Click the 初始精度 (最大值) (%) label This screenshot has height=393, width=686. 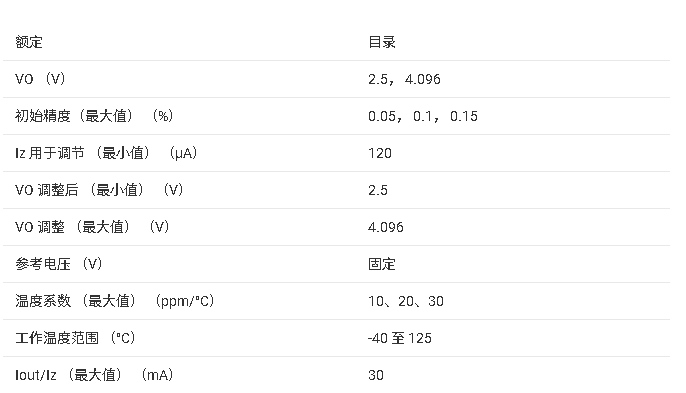pos(94,116)
